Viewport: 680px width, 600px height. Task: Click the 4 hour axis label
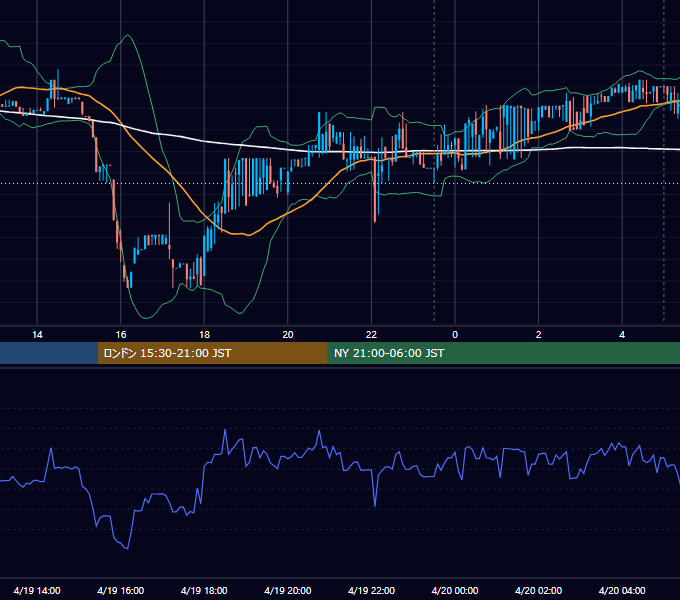pos(622,335)
